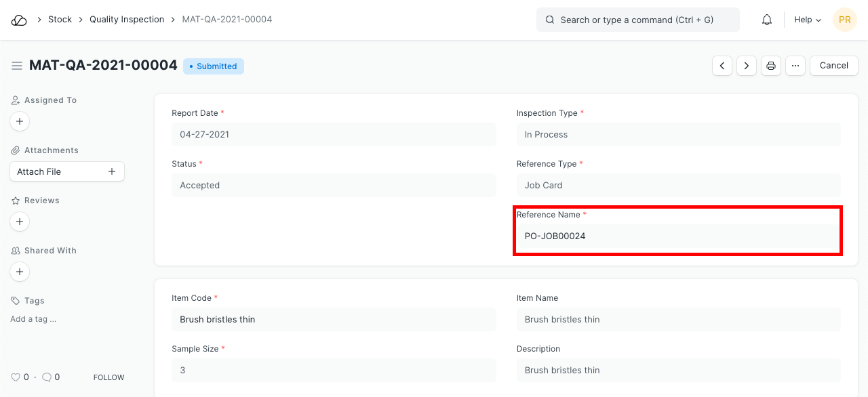Viewport: 868px width, 397px height.
Task: Follow this document
Action: click(x=108, y=377)
